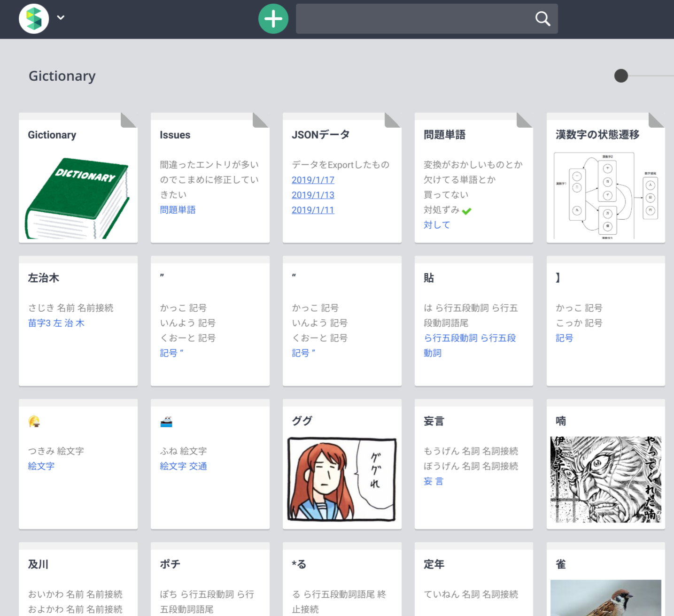Create a new page with the green plus button
The height and width of the screenshot is (616, 674).
(273, 19)
